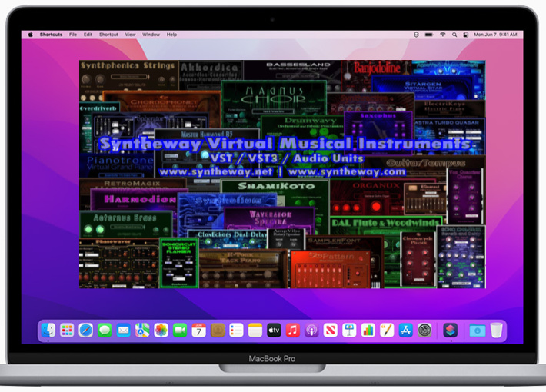The width and height of the screenshot is (546, 392).
Task: Select the StepPattern red sequencer panel
Action: coord(330,269)
